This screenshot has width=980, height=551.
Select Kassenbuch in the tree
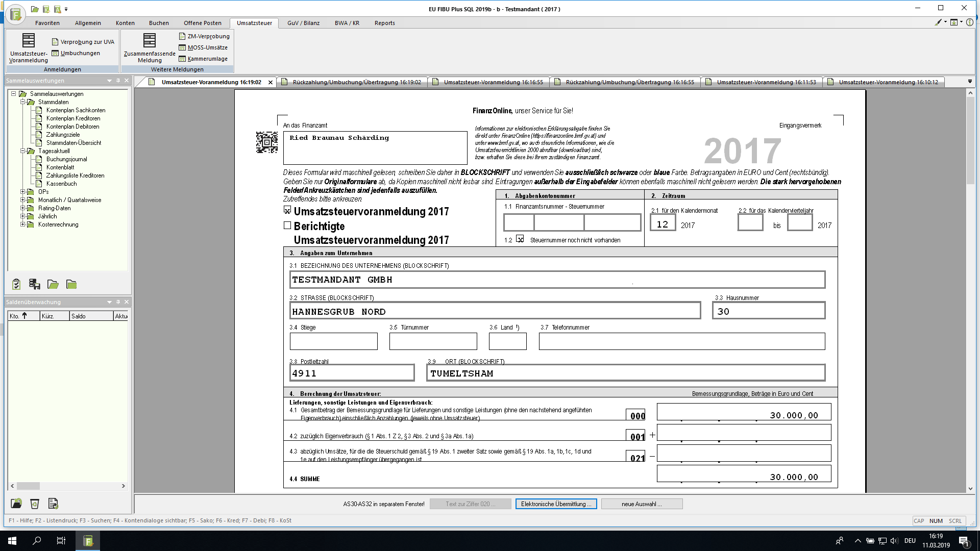click(61, 184)
